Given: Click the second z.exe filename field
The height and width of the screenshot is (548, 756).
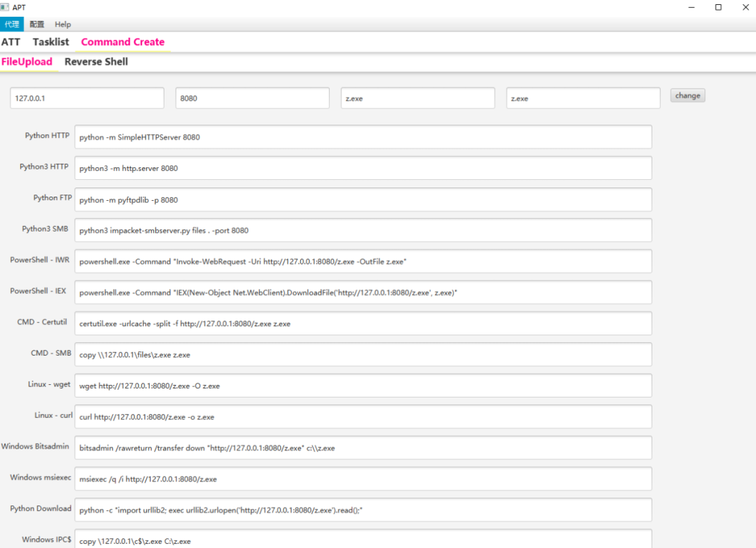Looking at the screenshot, I should tap(583, 98).
